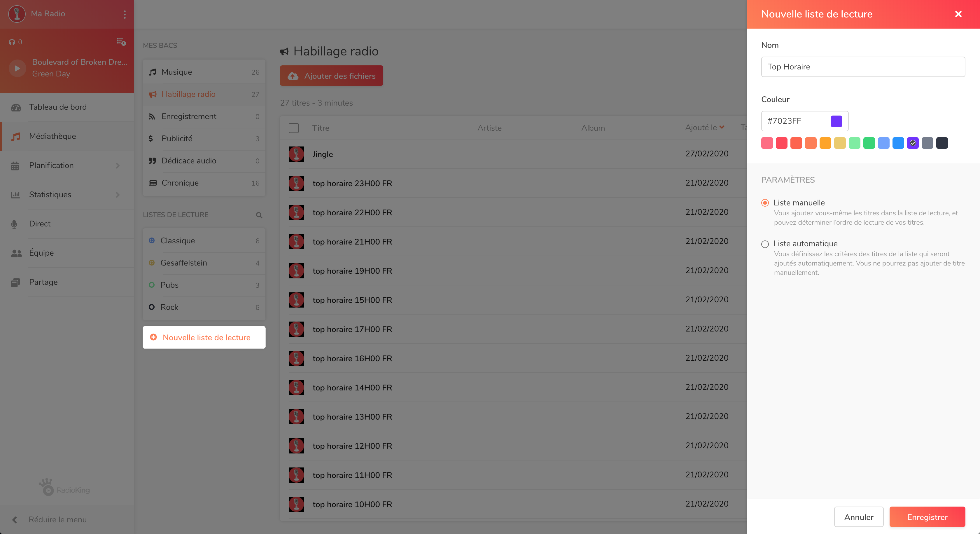980x534 pixels.
Task: Select the Habillage radio bin
Action: [x=204, y=94]
